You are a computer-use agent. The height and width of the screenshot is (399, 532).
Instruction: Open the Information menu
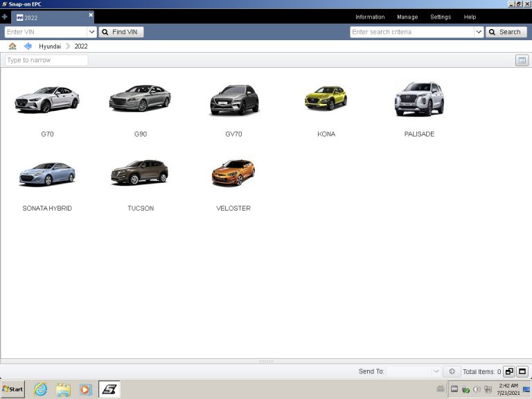pos(369,17)
